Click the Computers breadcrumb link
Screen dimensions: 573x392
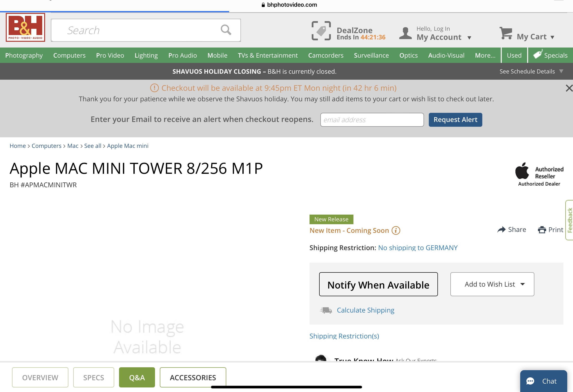[x=46, y=146]
